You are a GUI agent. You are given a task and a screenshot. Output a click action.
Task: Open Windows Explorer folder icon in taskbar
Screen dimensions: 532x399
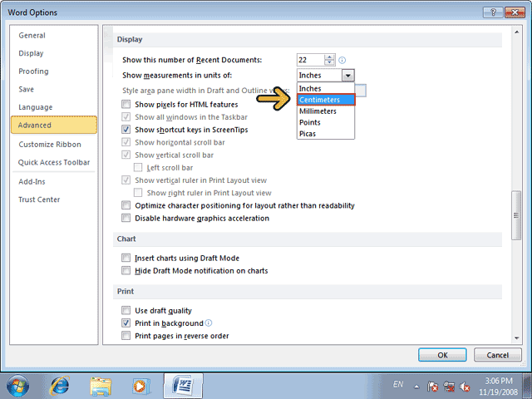101,387
